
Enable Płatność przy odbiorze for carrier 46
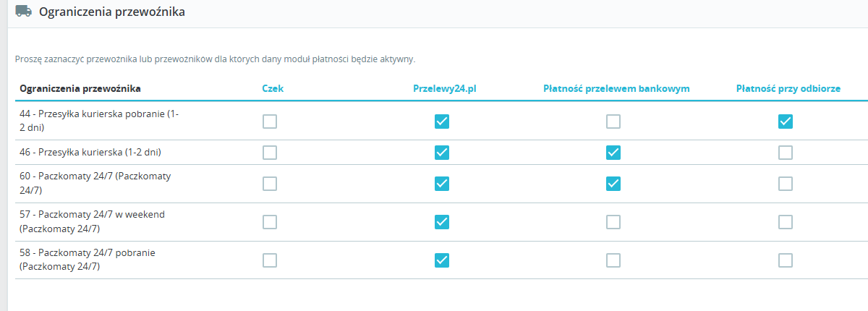pyautogui.click(x=786, y=153)
